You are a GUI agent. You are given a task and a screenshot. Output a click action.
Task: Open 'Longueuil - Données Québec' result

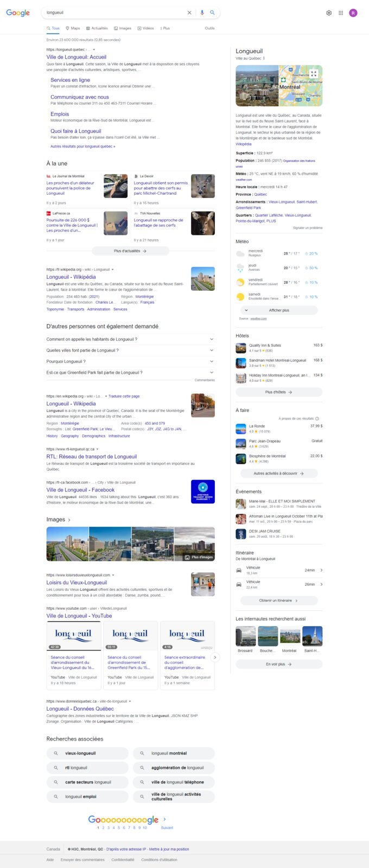[80, 709]
